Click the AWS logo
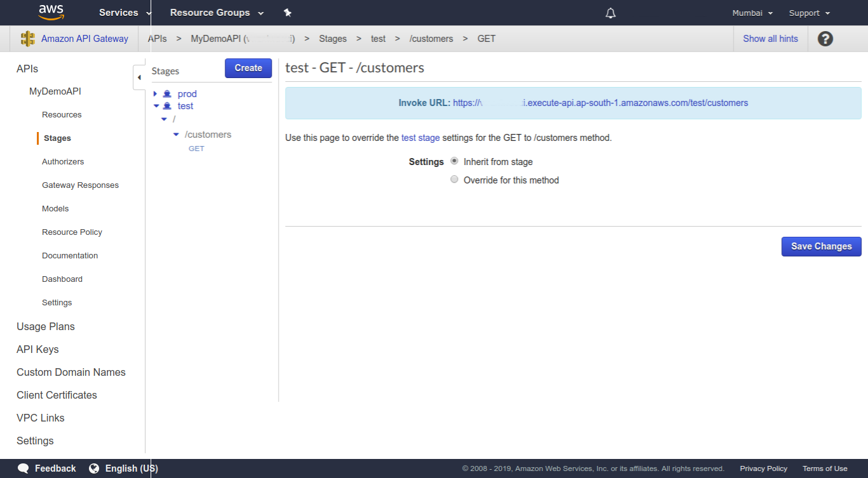Screen dimensions: 868x478 tap(51, 11)
